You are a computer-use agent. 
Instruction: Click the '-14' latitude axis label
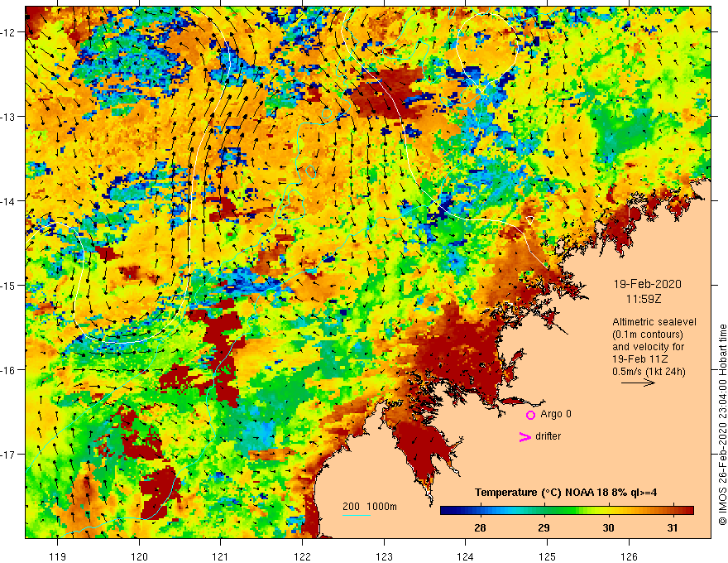[x=9, y=201]
